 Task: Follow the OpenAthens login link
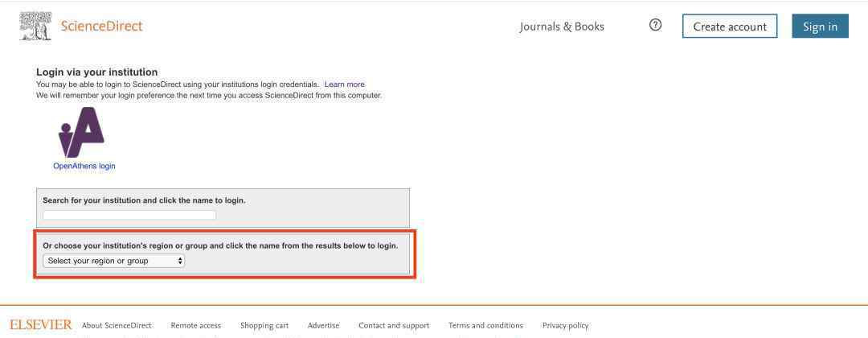pos(84,166)
